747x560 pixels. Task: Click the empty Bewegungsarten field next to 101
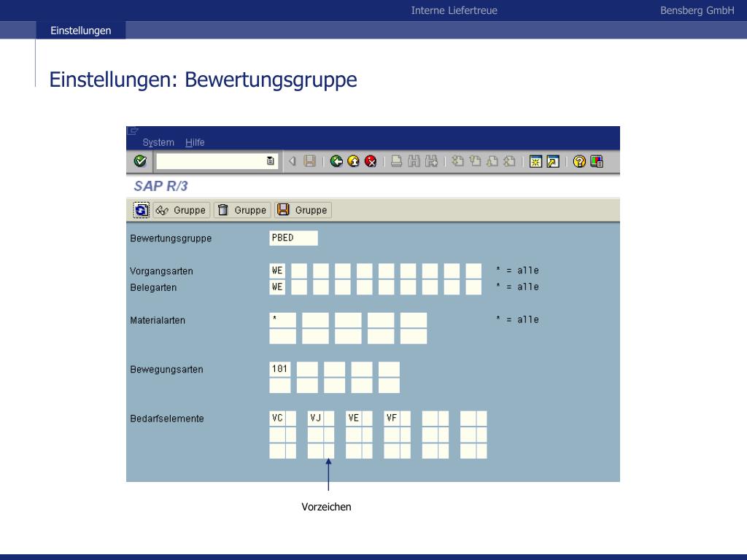pos(307,369)
